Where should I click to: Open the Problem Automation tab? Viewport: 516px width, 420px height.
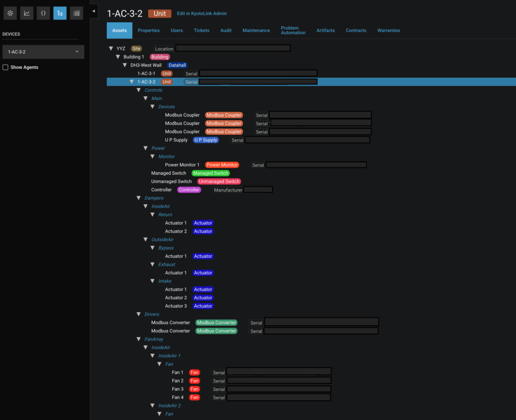point(293,30)
